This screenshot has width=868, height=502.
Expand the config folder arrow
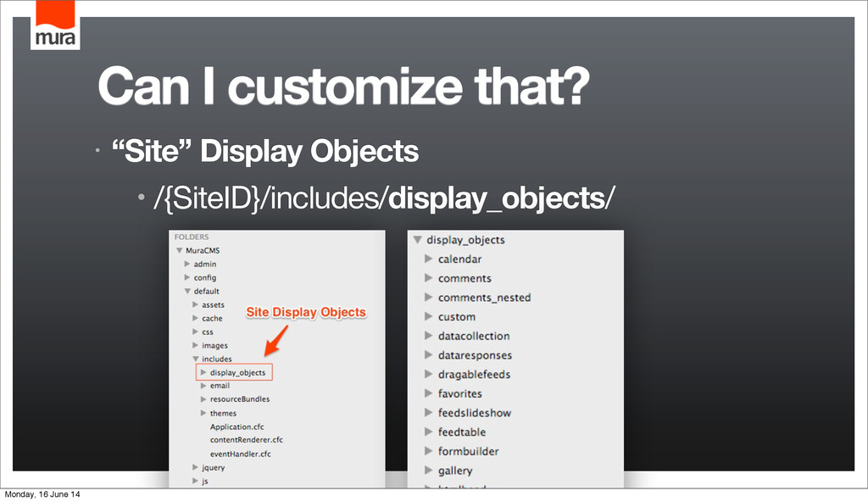pyautogui.click(x=187, y=277)
